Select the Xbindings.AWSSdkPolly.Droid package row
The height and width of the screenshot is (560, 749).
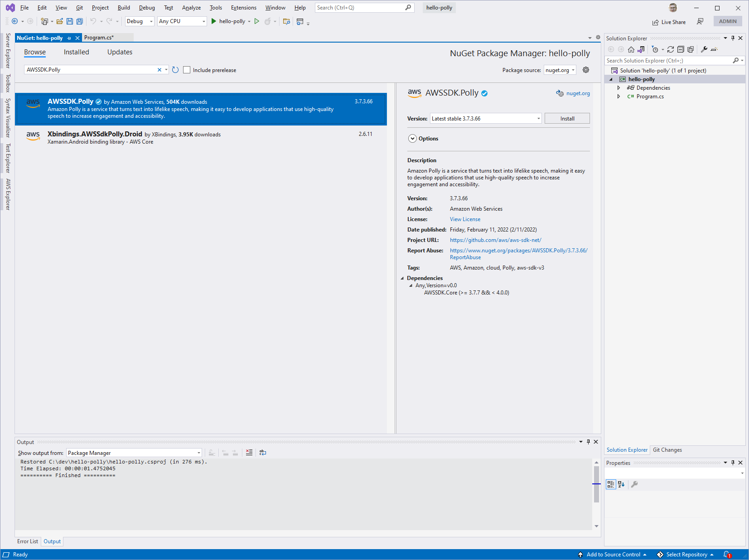point(201,138)
